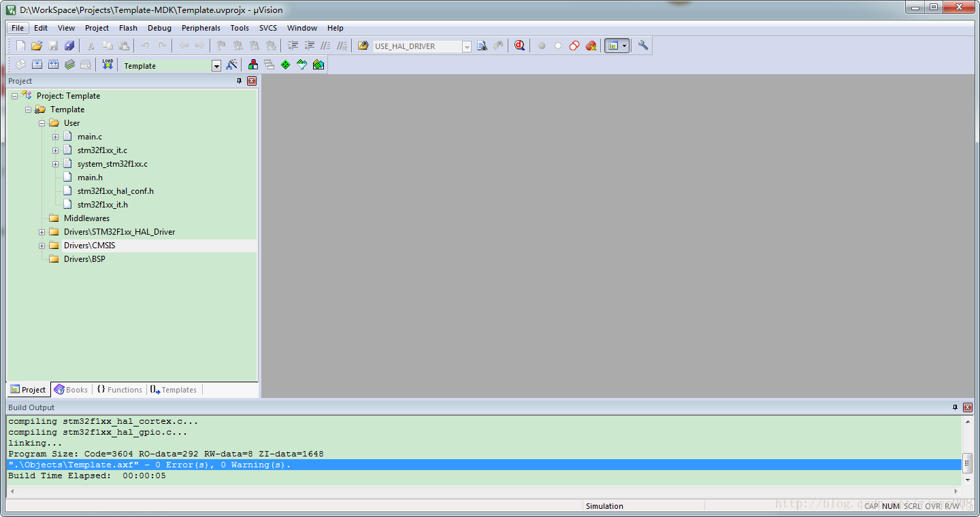Open Manage Project Items

[x=252, y=65]
